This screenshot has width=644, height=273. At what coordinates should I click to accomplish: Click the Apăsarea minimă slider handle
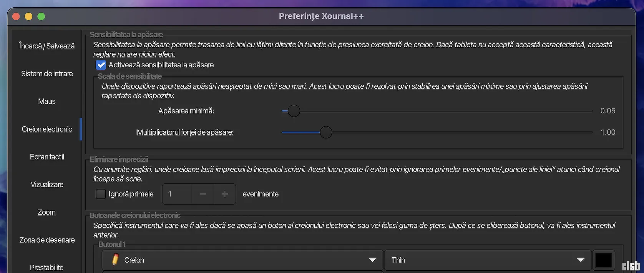click(x=294, y=111)
